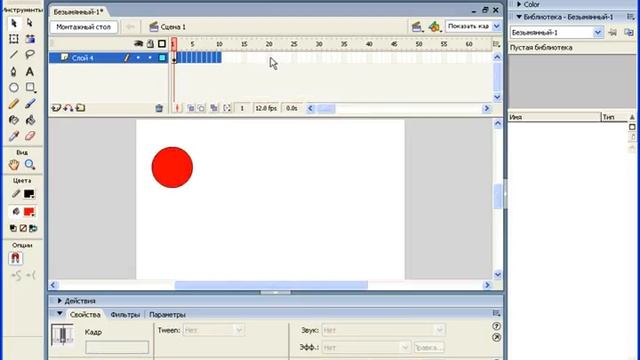
Task: Select the Ink Bottle tool
Action: [x=13, y=120]
